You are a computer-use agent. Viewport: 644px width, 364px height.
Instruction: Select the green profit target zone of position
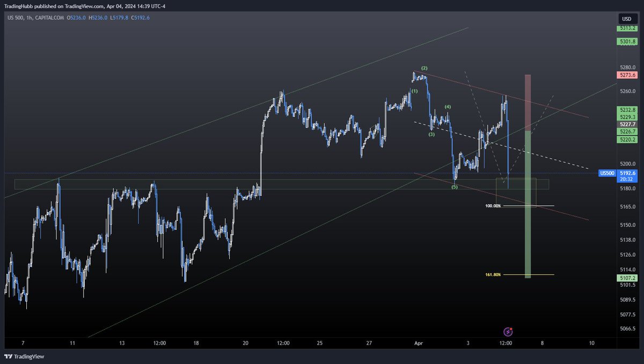point(528,205)
